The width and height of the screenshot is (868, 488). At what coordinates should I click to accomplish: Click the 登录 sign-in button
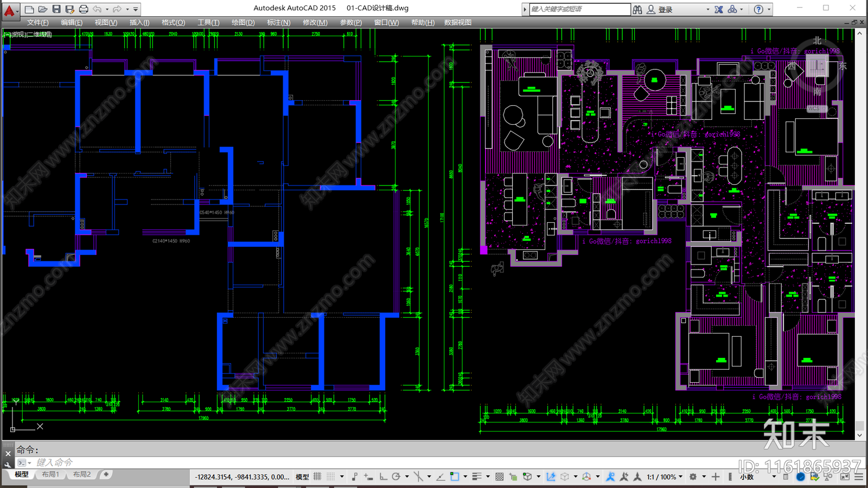click(x=665, y=9)
